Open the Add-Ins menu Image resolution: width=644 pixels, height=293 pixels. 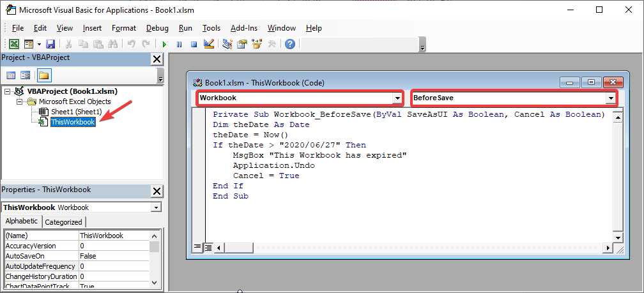point(244,28)
